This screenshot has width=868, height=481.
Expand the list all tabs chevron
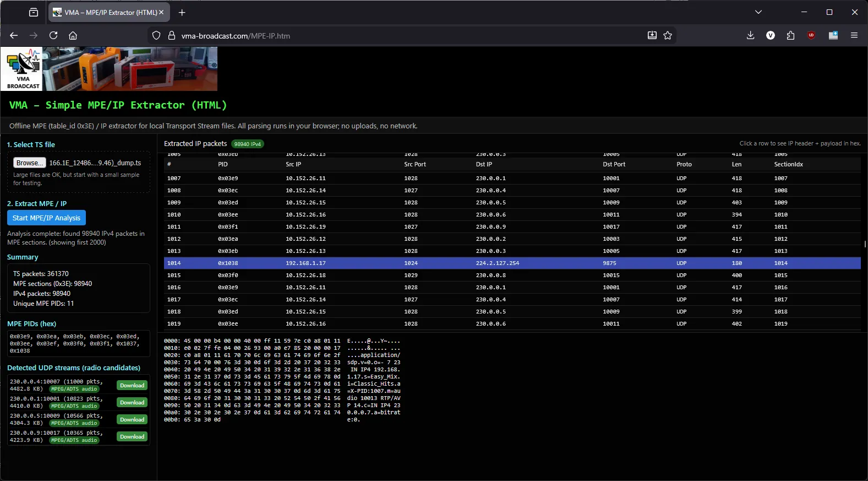(758, 12)
